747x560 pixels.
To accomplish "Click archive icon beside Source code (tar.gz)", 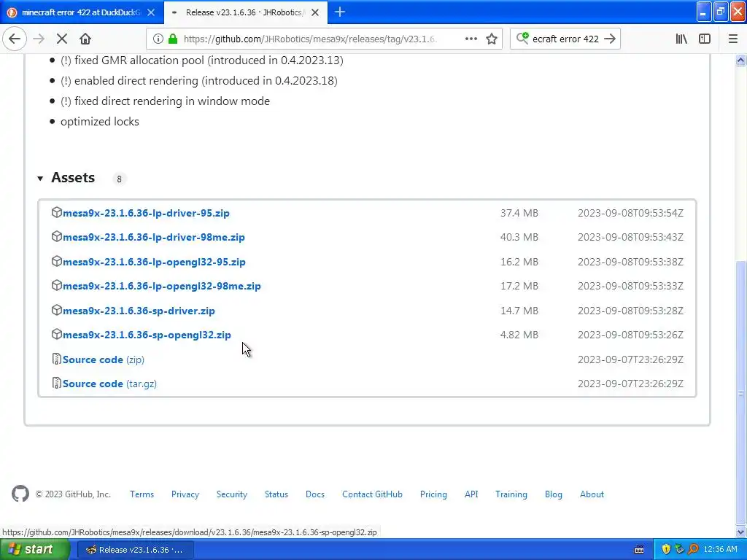I will [56, 384].
